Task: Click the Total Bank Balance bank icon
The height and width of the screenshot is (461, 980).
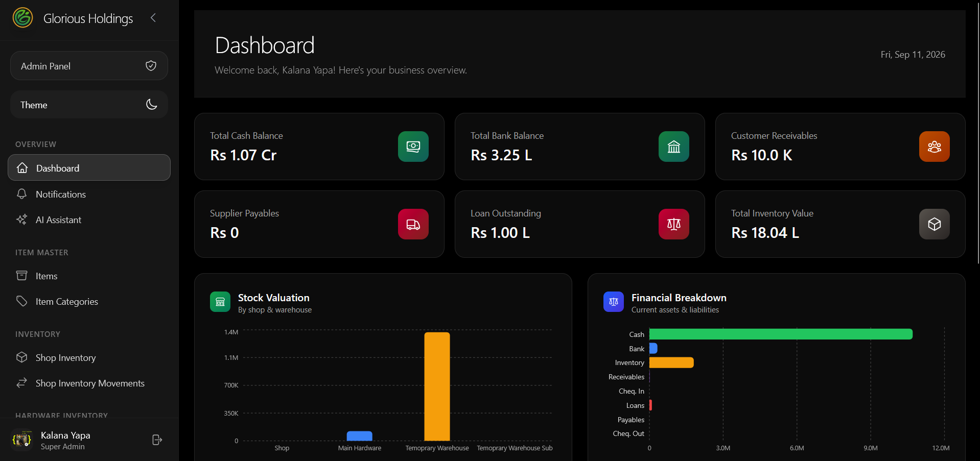Action: pos(674,147)
